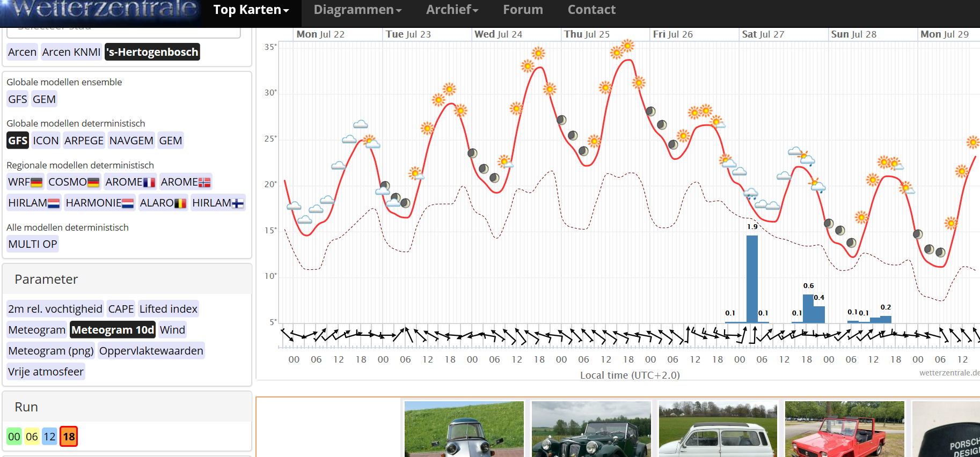Click the orange highlighted 18 run button

coord(69,437)
